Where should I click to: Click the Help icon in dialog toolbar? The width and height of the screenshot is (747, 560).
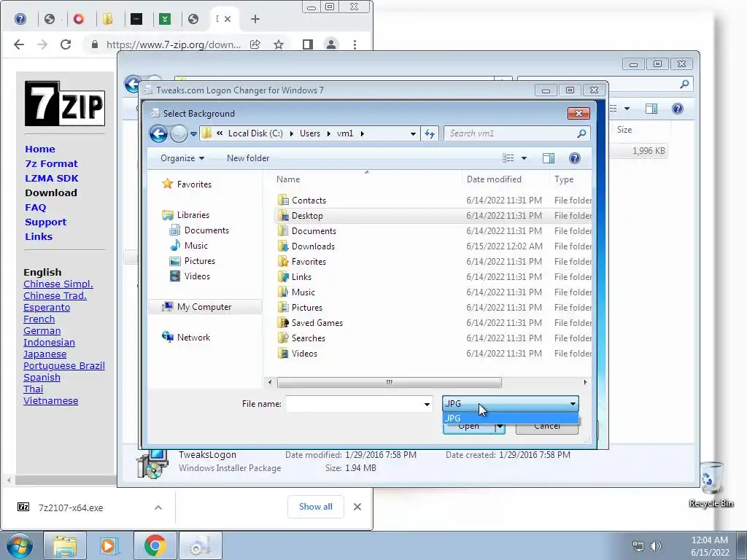pyautogui.click(x=575, y=158)
